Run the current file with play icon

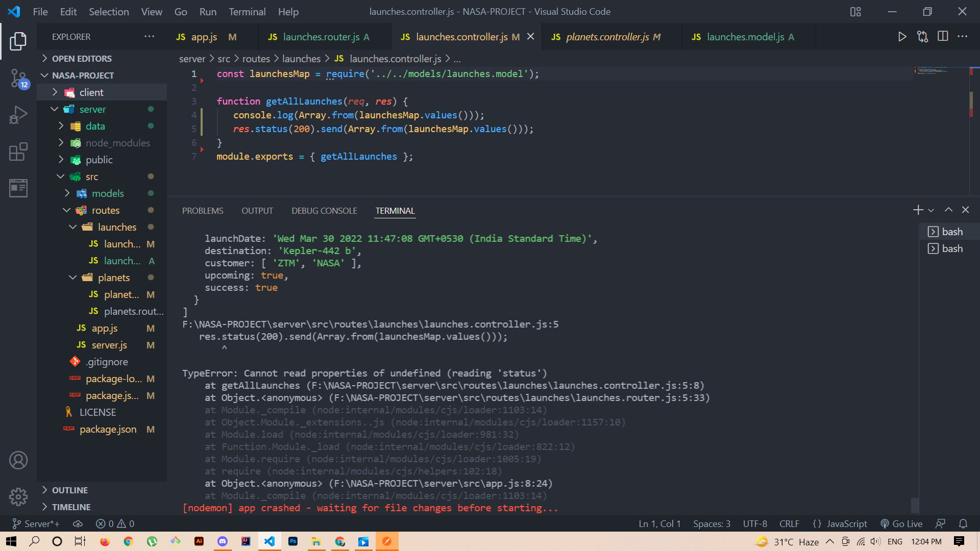coord(902,37)
